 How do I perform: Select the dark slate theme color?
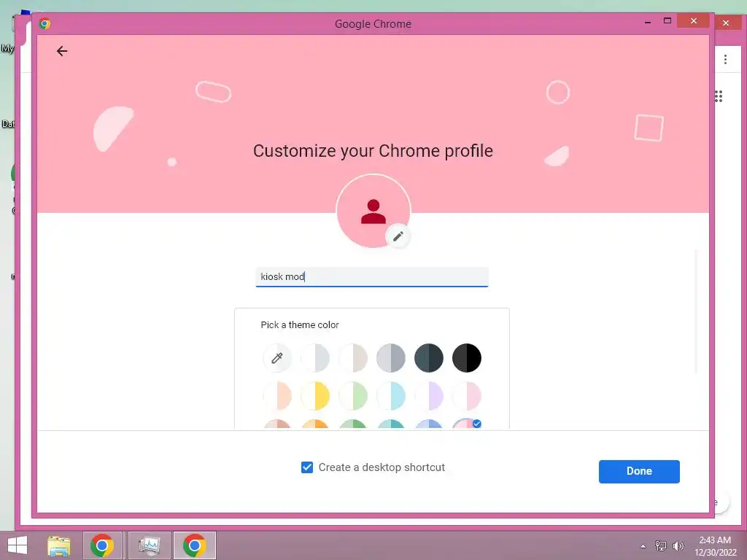429,357
